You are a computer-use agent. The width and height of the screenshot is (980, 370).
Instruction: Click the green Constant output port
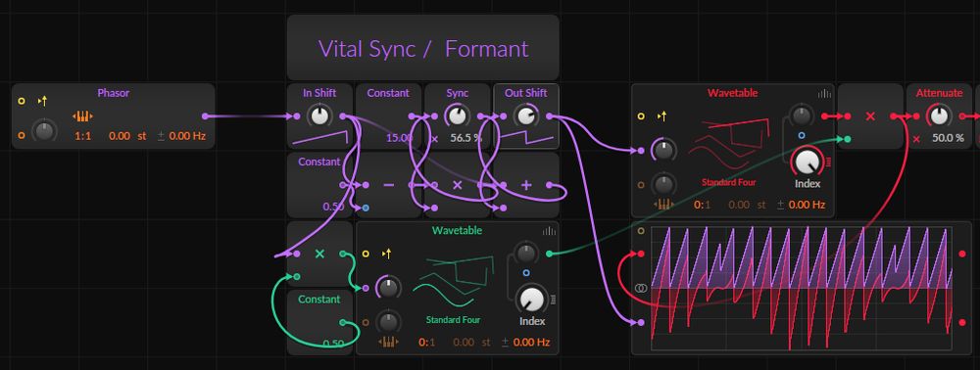pos(342,322)
